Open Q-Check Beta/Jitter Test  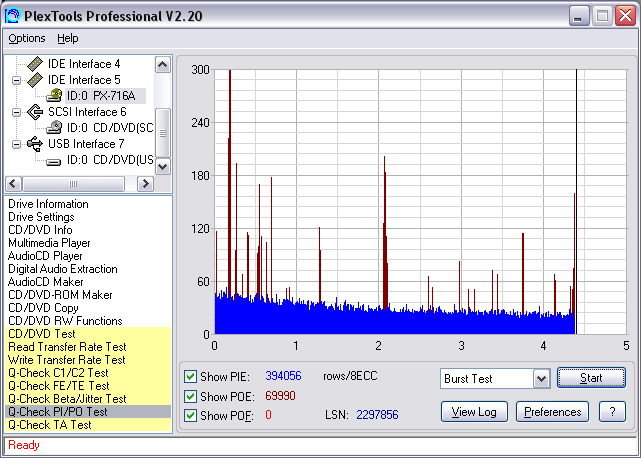tap(88, 399)
